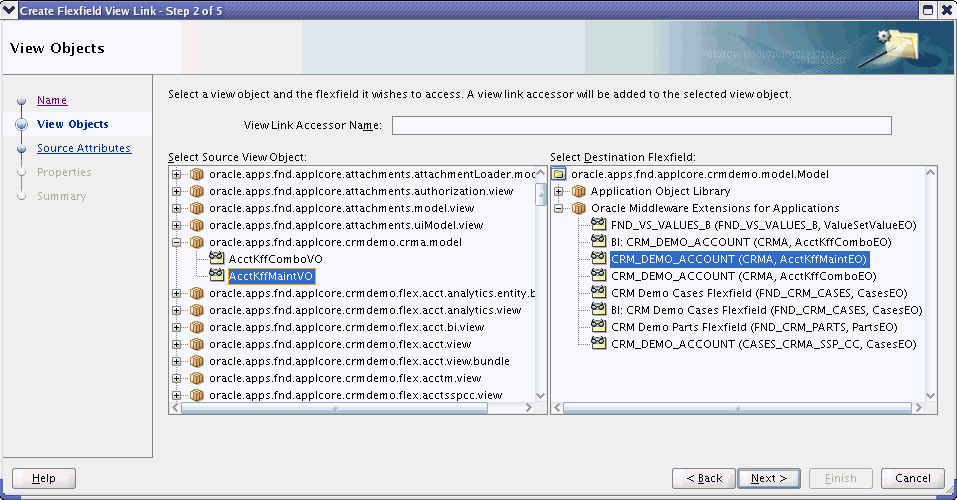This screenshot has height=500, width=957.
Task: Click package icon of crmdemo.crma.model
Action: [x=196, y=242]
